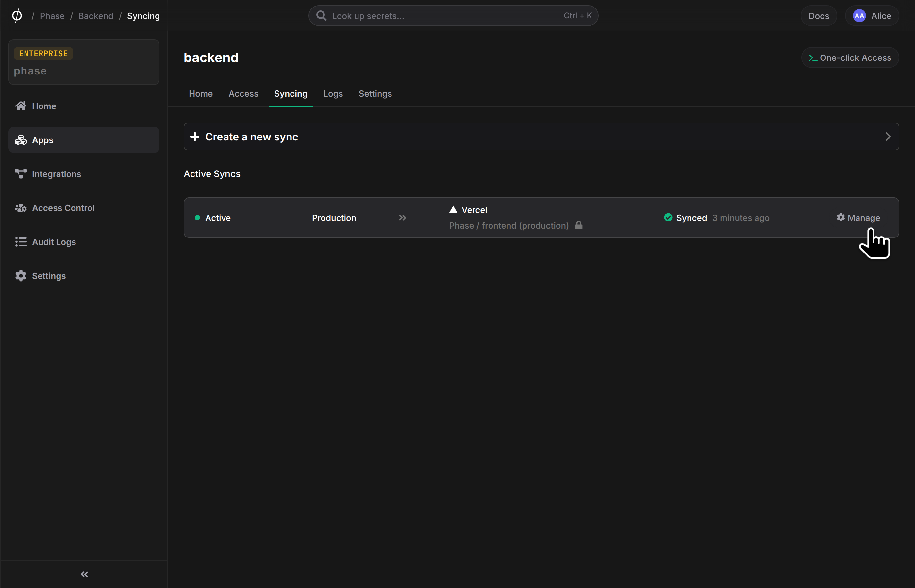Click the green Synced checkmark icon
This screenshot has height=588, width=915.
(x=668, y=218)
